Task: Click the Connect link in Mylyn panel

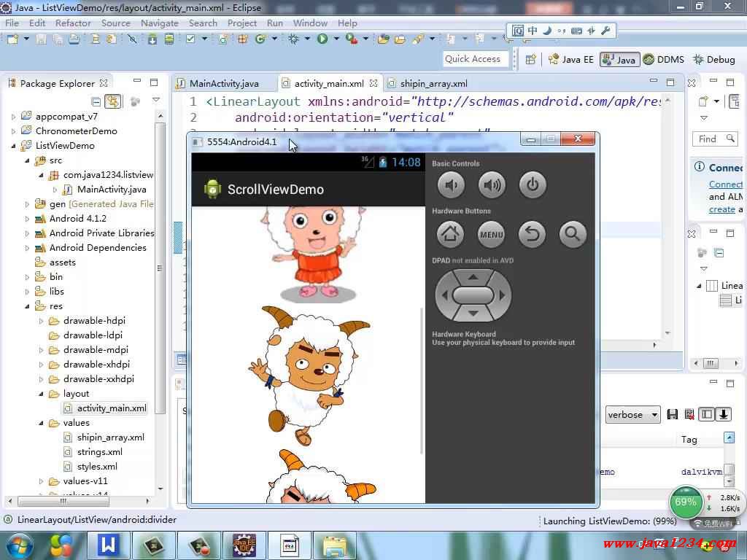Action: (x=725, y=184)
